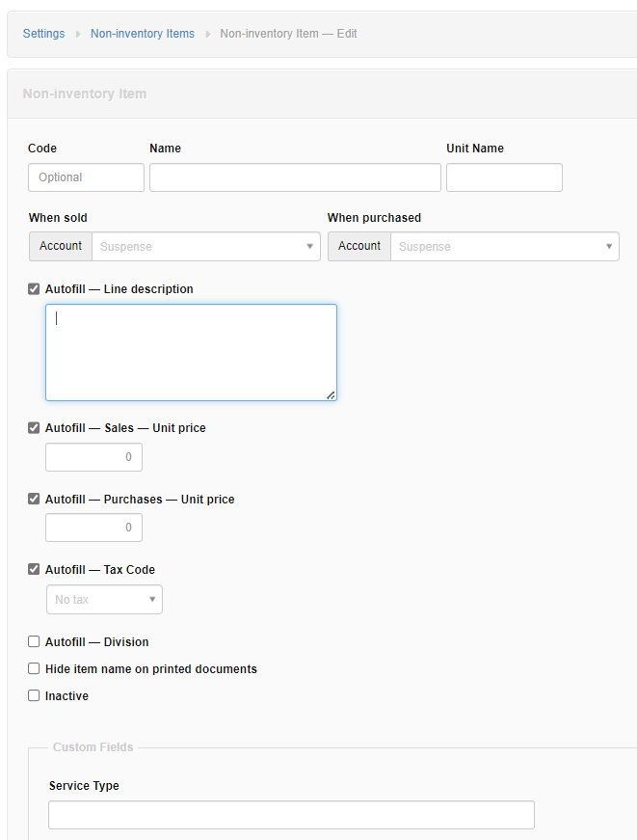The image size is (637, 840).
Task: Focus the Name input field
Action: (294, 176)
